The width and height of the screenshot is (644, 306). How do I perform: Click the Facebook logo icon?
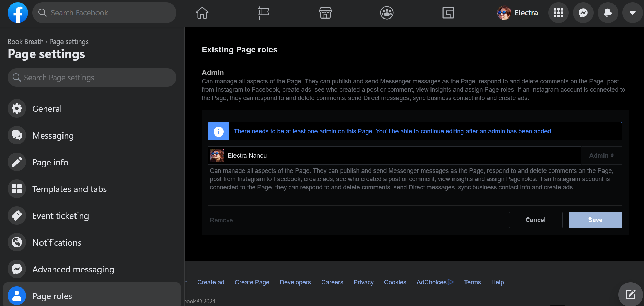18,13
